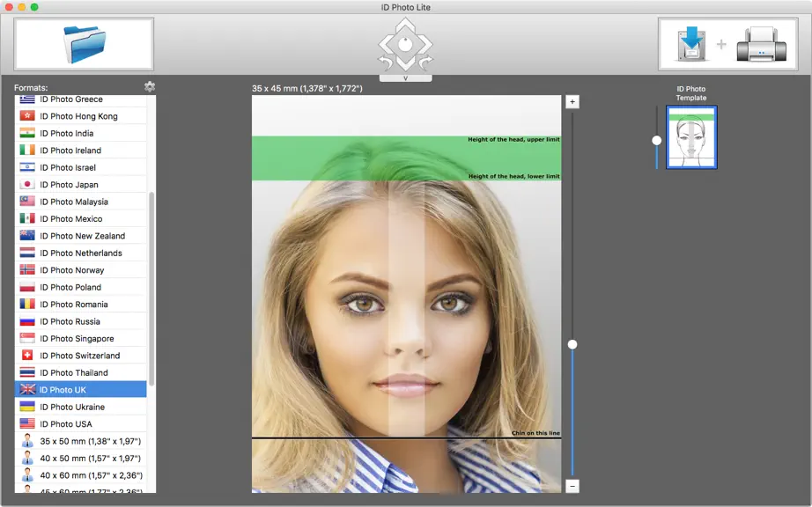Pick ID Photo Switzerland format
Image resolution: width=812 pixels, height=507 pixels.
[x=81, y=356]
